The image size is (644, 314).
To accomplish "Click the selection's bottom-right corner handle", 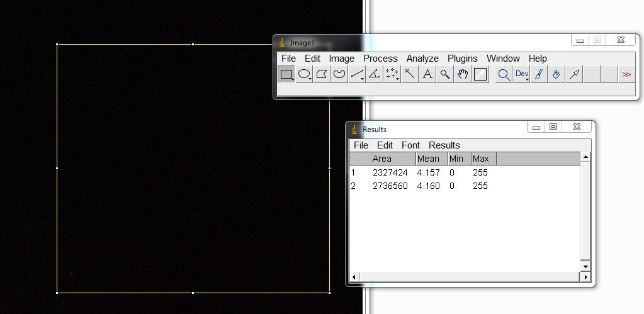I will click(x=329, y=293).
